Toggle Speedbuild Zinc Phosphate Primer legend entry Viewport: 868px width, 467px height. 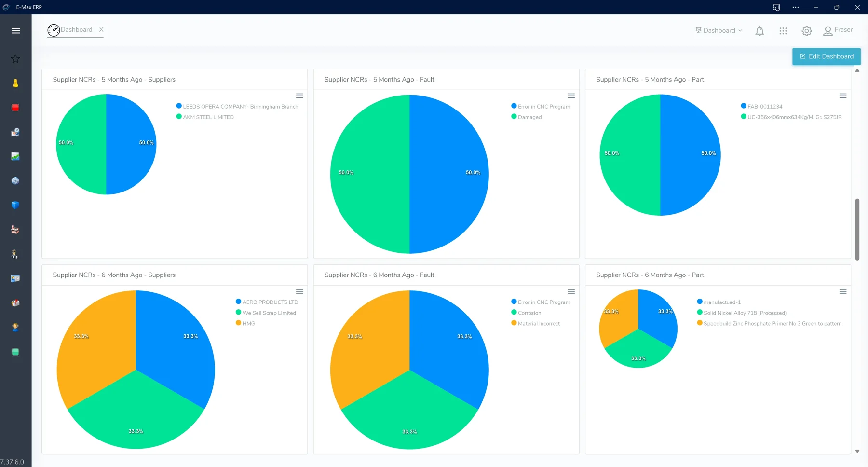(x=769, y=324)
